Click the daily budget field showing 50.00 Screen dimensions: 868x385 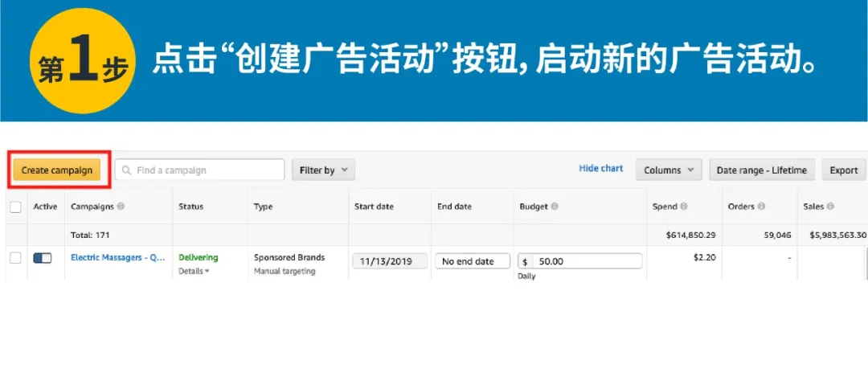pos(585,261)
